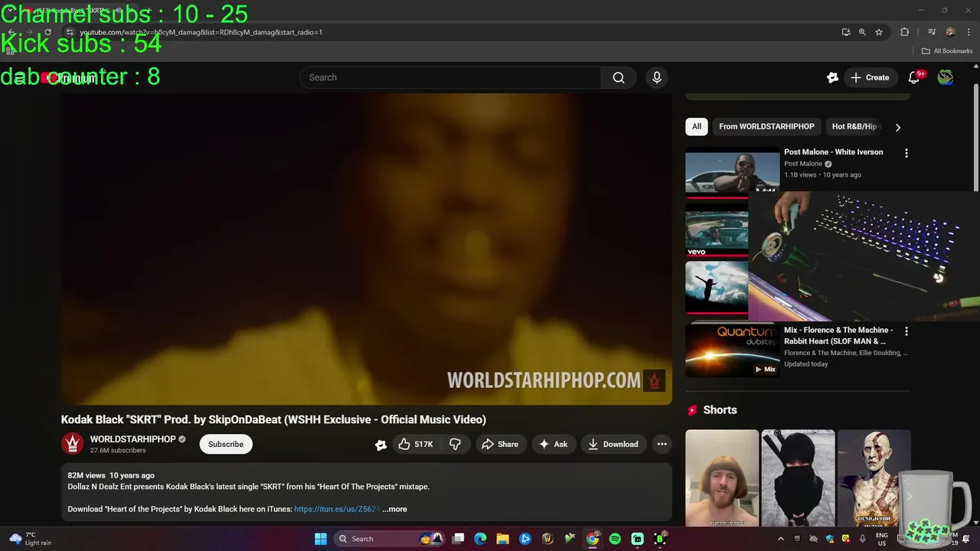The image size is (980, 551).
Task: Install app icon in the address bar
Action: click(x=845, y=32)
